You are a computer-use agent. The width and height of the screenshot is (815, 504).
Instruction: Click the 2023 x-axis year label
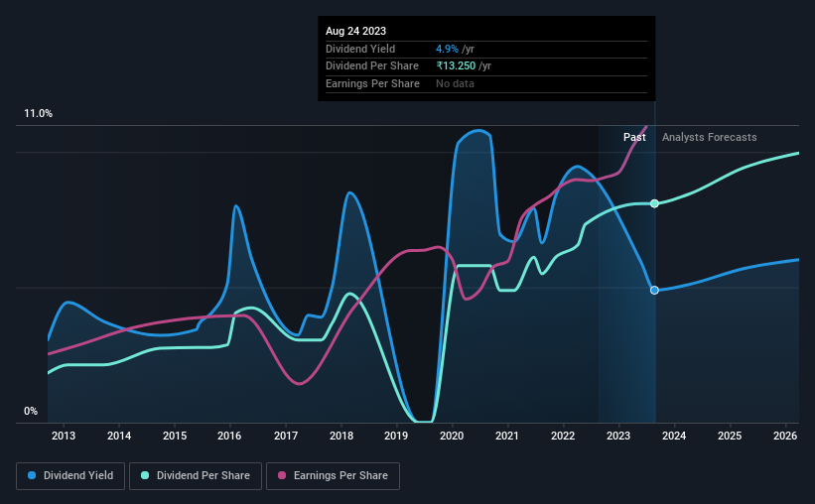click(618, 436)
